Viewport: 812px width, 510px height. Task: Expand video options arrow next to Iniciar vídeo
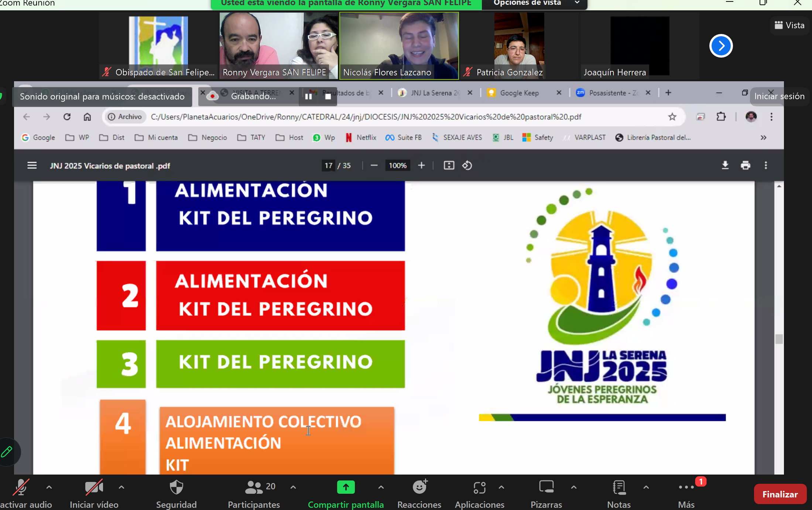(x=121, y=487)
